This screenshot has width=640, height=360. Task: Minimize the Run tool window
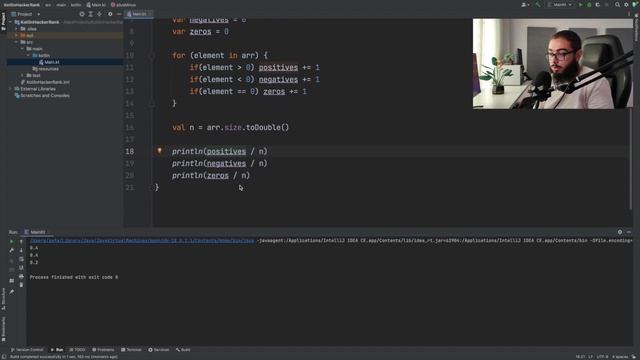tap(629, 232)
